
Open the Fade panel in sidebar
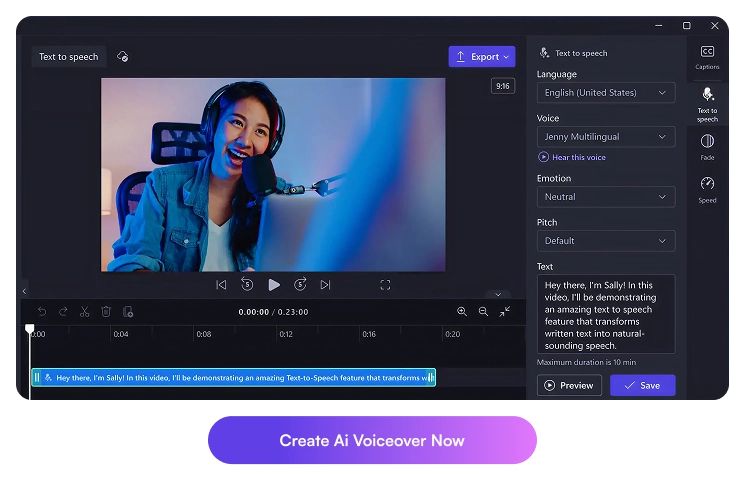click(x=707, y=146)
